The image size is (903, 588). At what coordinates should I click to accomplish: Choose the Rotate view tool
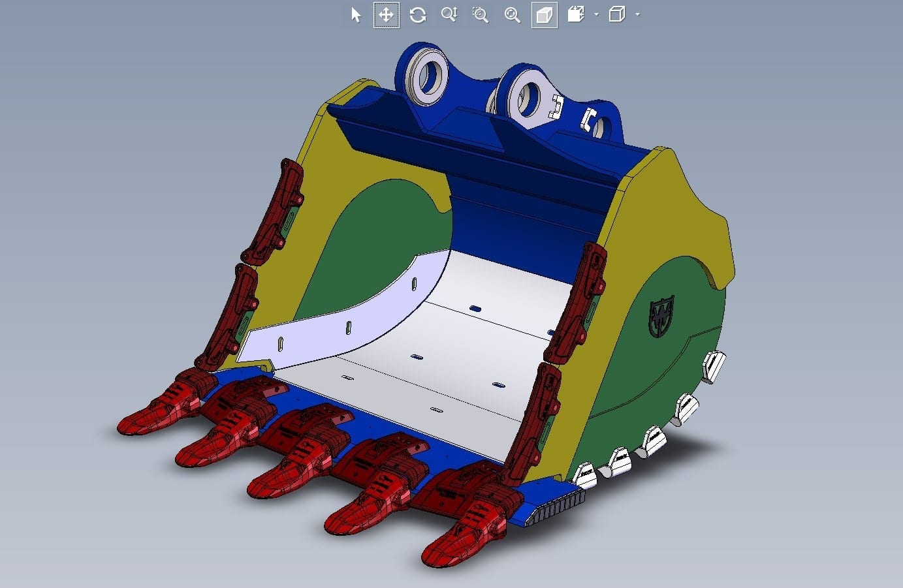(418, 14)
